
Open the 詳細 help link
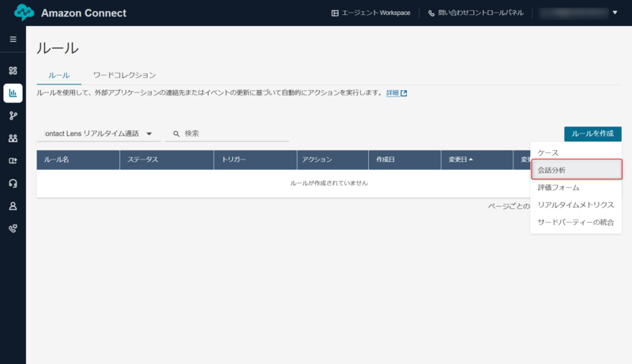(393, 93)
